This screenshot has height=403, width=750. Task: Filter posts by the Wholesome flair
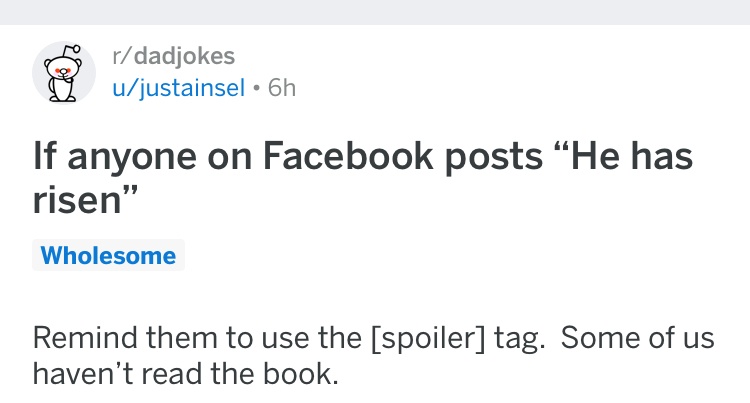[108, 255]
